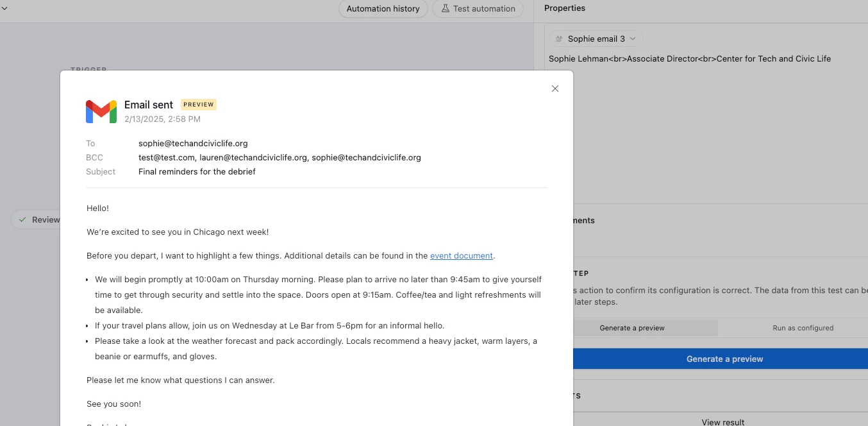Click View result button
Viewport: 868px width, 426px height.
722,421
